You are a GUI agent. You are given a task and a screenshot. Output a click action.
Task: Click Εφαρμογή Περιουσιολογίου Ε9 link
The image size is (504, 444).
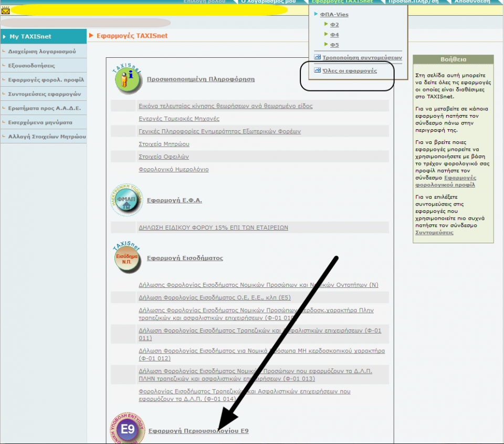coord(198,431)
